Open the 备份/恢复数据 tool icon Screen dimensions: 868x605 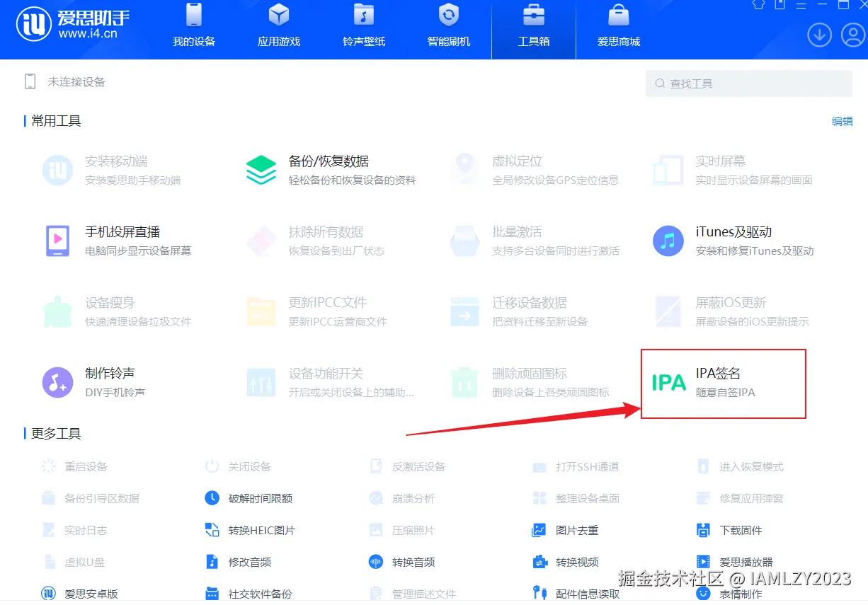pos(261,170)
